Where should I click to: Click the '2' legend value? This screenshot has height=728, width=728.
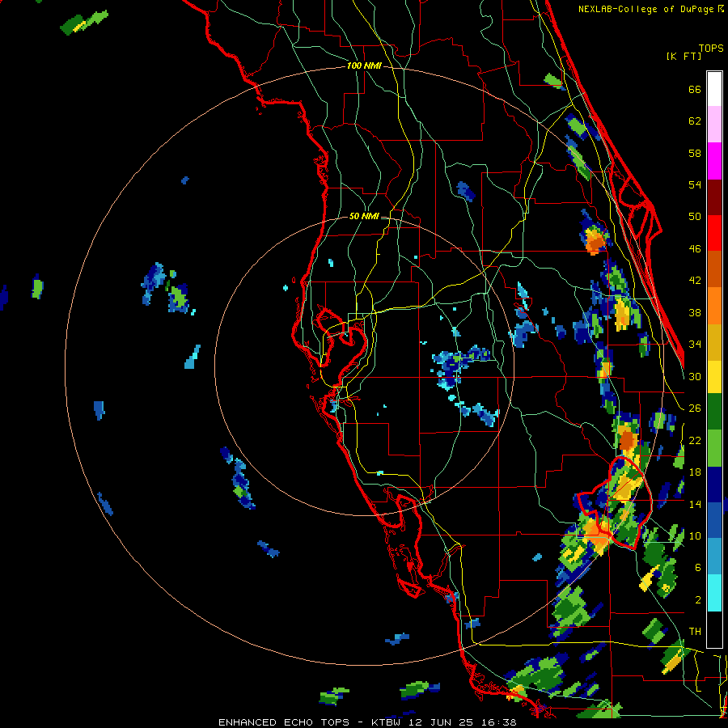click(698, 600)
